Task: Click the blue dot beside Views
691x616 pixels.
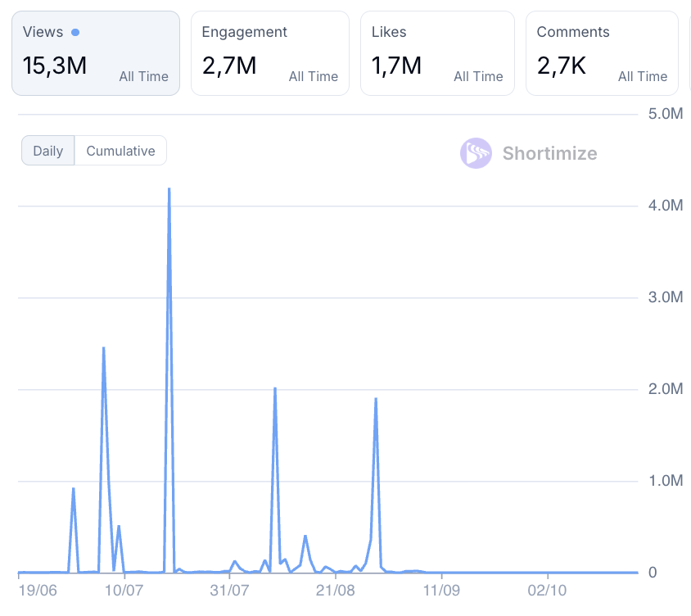Action: coord(75,33)
